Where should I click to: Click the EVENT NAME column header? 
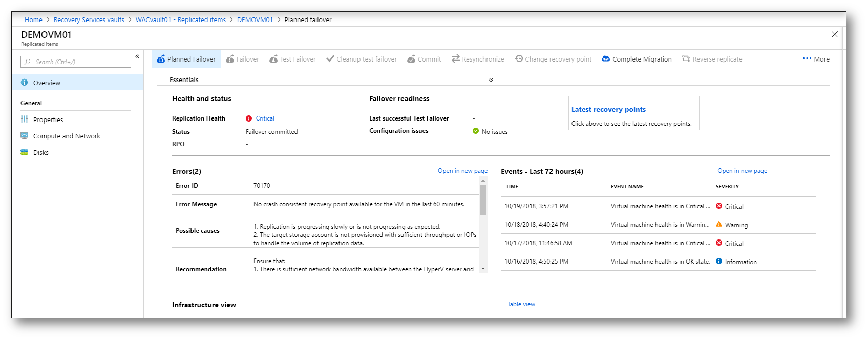click(x=627, y=187)
